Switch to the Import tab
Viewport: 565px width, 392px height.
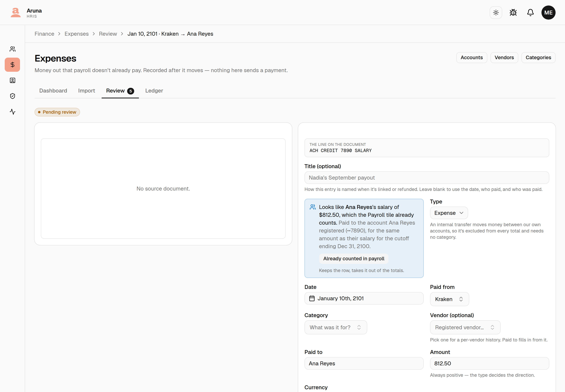click(87, 91)
